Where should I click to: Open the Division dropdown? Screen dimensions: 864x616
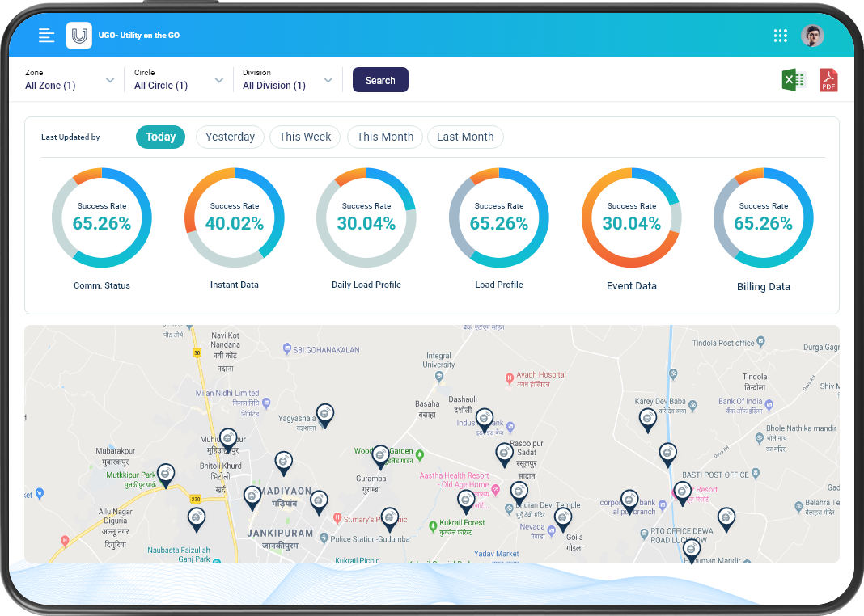click(x=287, y=79)
